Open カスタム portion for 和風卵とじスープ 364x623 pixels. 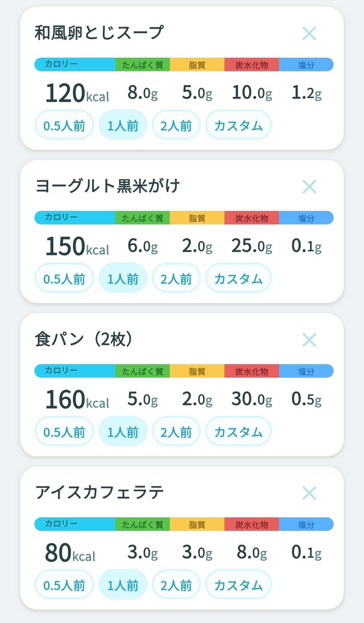(238, 125)
